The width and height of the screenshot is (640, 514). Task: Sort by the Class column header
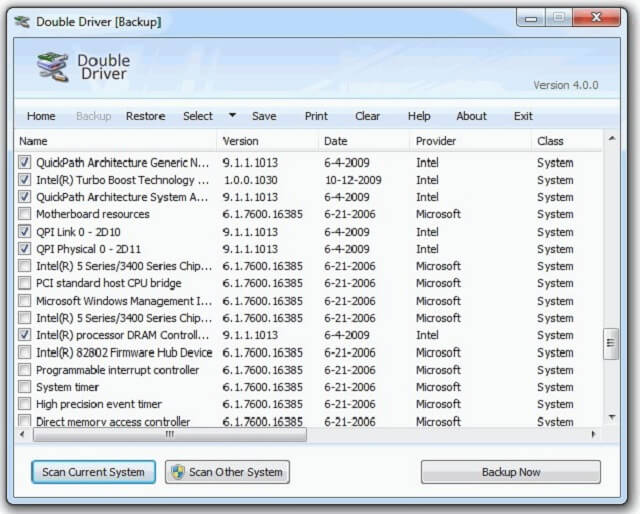pos(567,141)
